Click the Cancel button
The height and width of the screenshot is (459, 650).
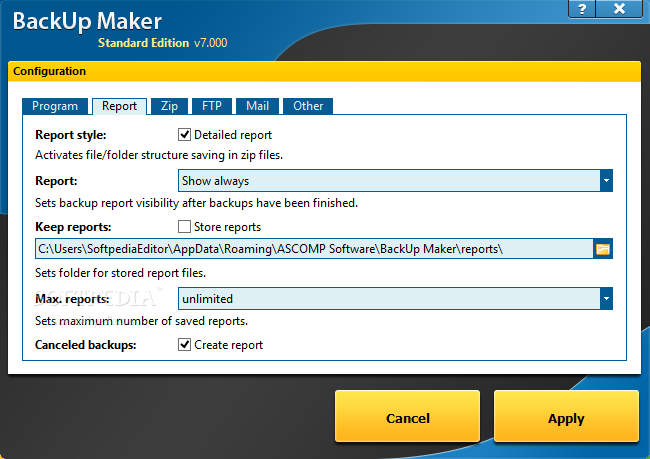pos(407,418)
